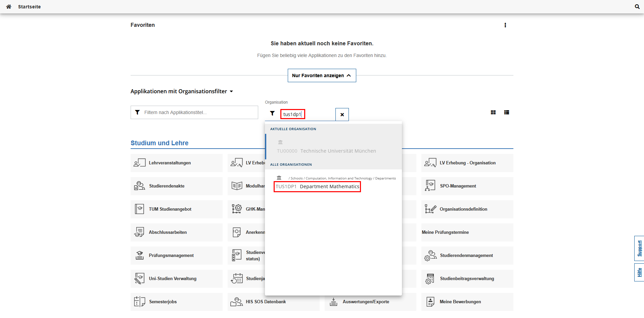Open Favoriten three-dot options menu
Viewport: 644px width, 318px height.
[x=505, y=25]
